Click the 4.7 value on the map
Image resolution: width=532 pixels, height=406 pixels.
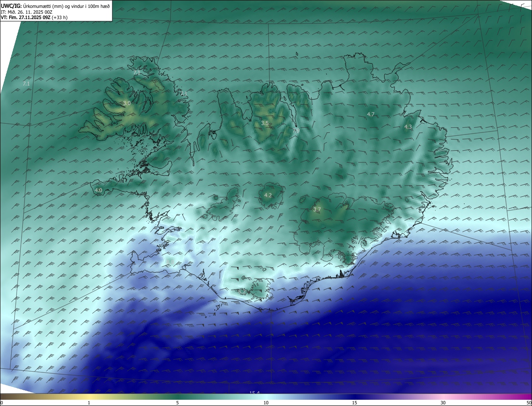(x=371, y=114)
